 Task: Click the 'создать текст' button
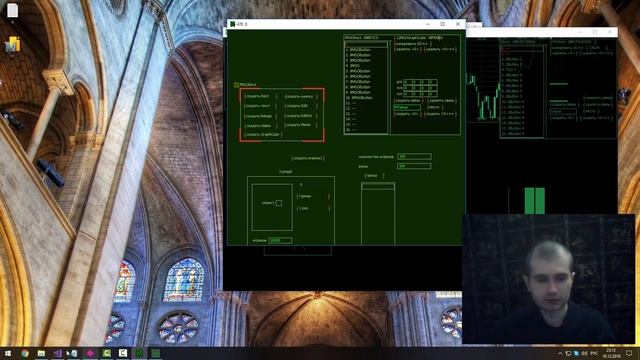pos(260,106)
